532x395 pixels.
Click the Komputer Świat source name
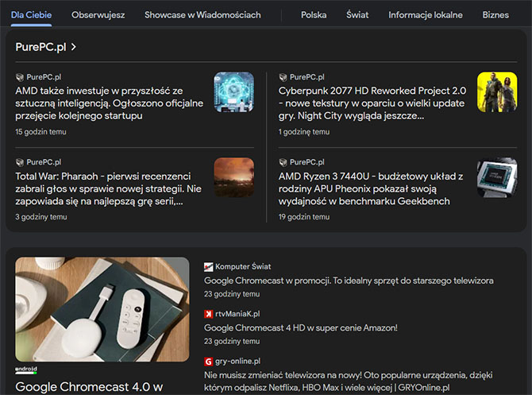(x=243, y=267)
